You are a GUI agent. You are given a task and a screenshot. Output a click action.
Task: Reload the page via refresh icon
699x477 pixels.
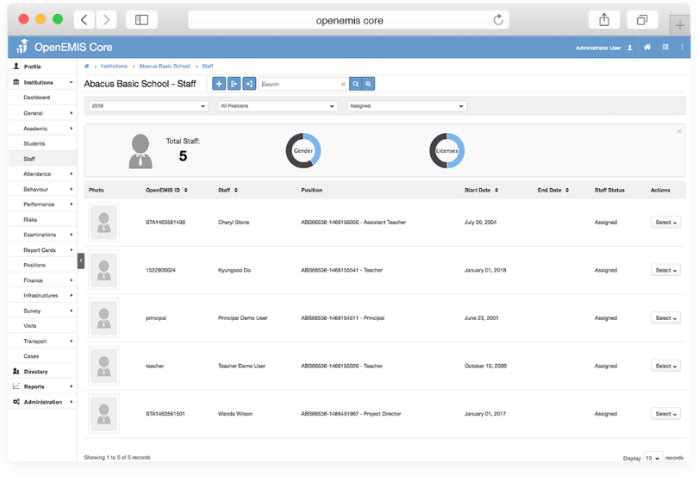pos(498,20)
